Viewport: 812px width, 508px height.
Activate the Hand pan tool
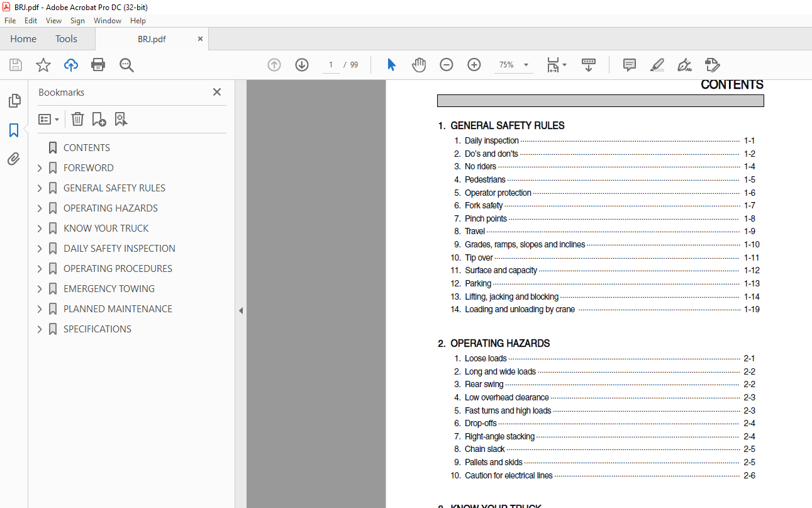(x=419, y=65)
